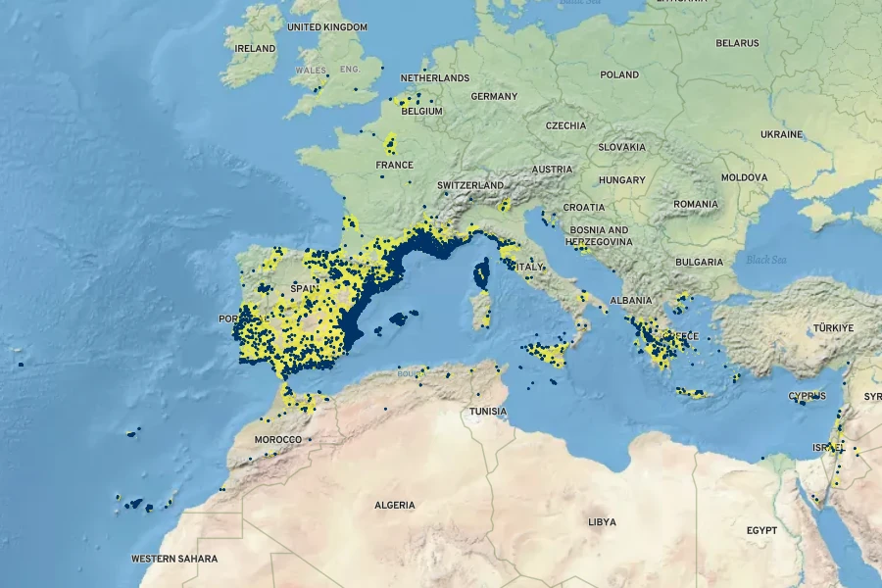The height and width of the screenshot is (588, 882).
Task: Click the FRANCE country label
Action: tap(394, 165)
